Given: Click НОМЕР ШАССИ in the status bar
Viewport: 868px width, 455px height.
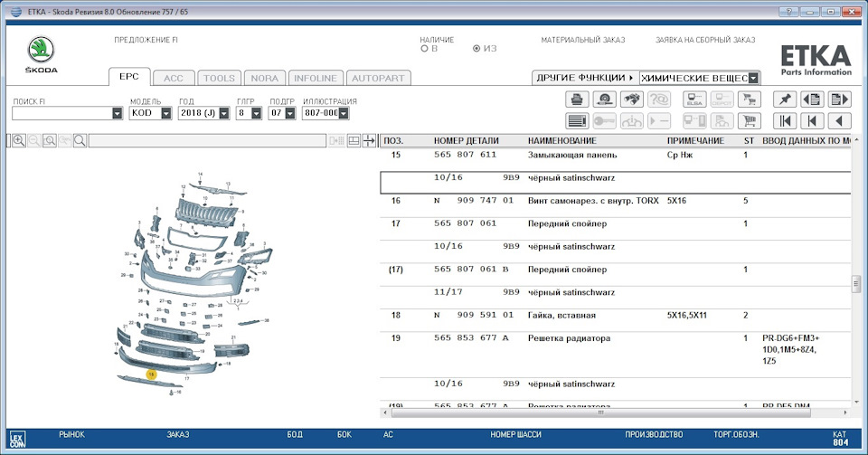Looking at the screenshot, I should tap(515, 434).
